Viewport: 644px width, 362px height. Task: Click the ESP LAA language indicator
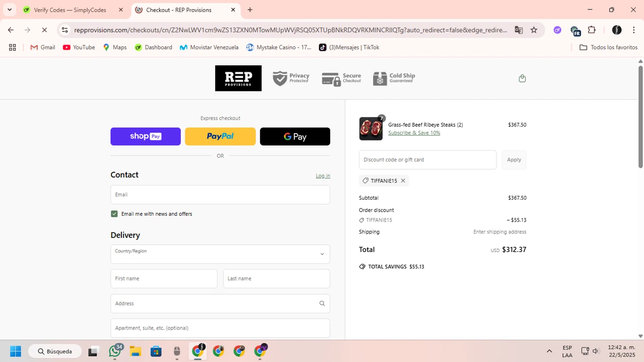567,351
